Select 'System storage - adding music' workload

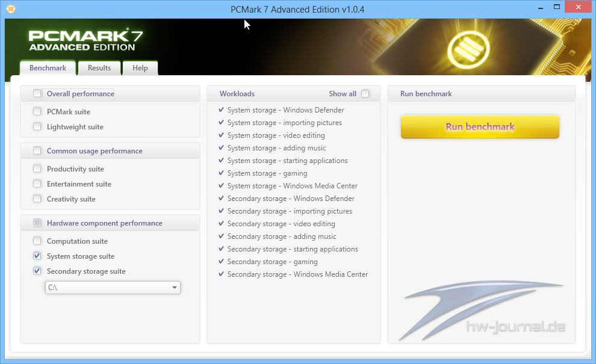[x=272, y=148]
